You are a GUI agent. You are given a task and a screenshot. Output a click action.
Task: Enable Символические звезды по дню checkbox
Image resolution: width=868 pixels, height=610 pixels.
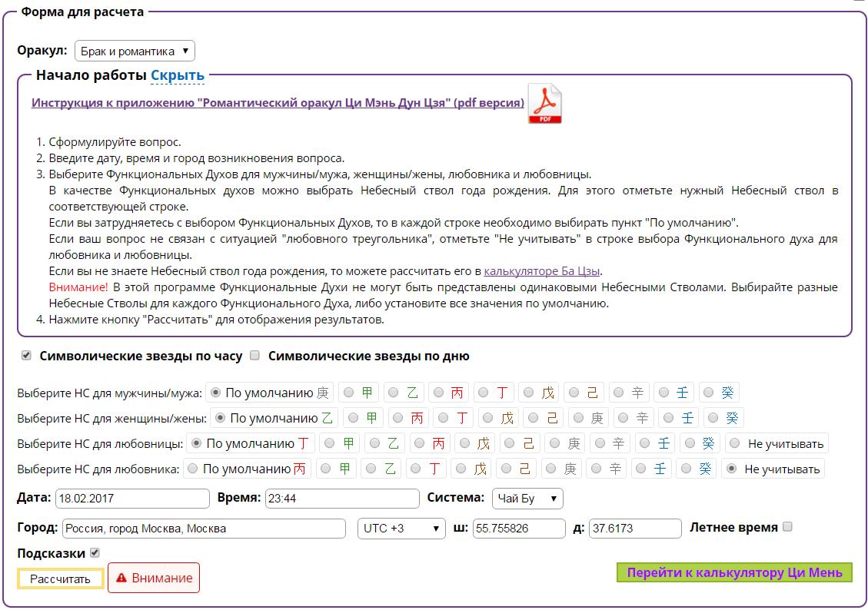click(x=254, y=355)
